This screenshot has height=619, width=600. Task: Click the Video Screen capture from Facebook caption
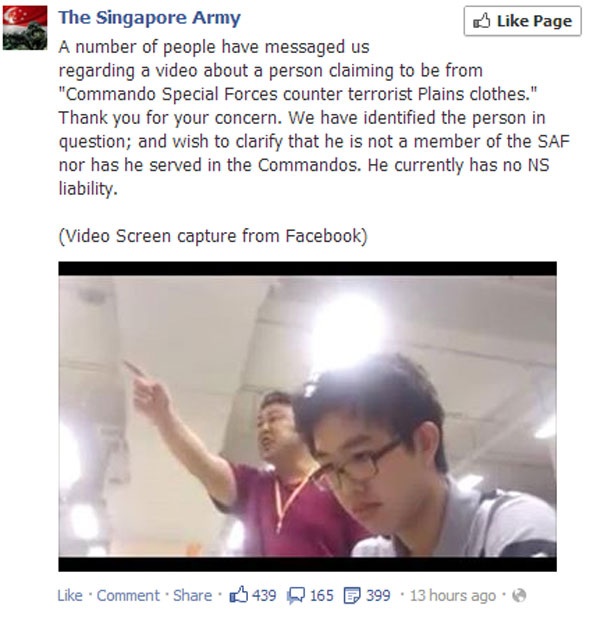click(213, 236)
